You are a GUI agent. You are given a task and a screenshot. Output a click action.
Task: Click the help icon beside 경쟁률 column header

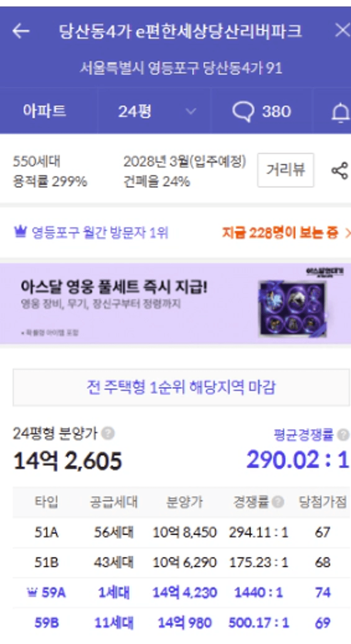point(278,502)
